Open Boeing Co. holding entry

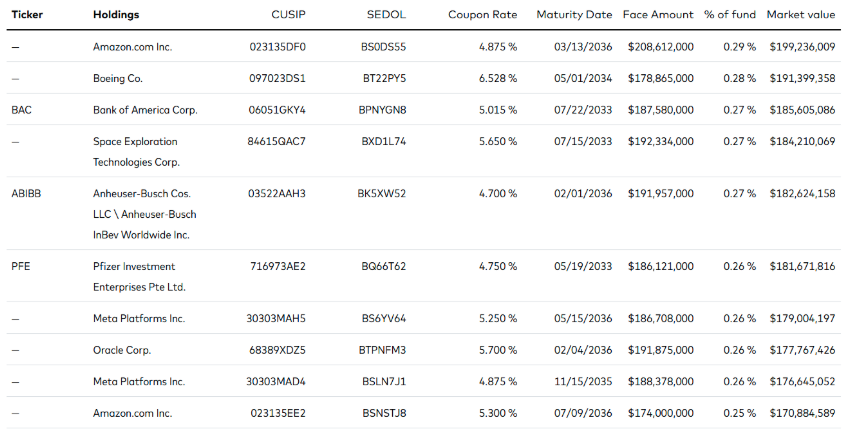point(118,78)
